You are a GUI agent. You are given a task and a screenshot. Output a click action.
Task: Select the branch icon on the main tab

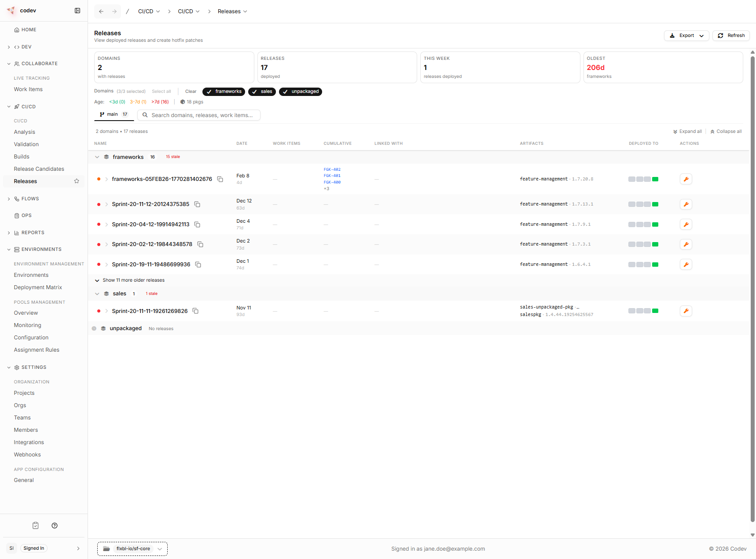point(102,114)
